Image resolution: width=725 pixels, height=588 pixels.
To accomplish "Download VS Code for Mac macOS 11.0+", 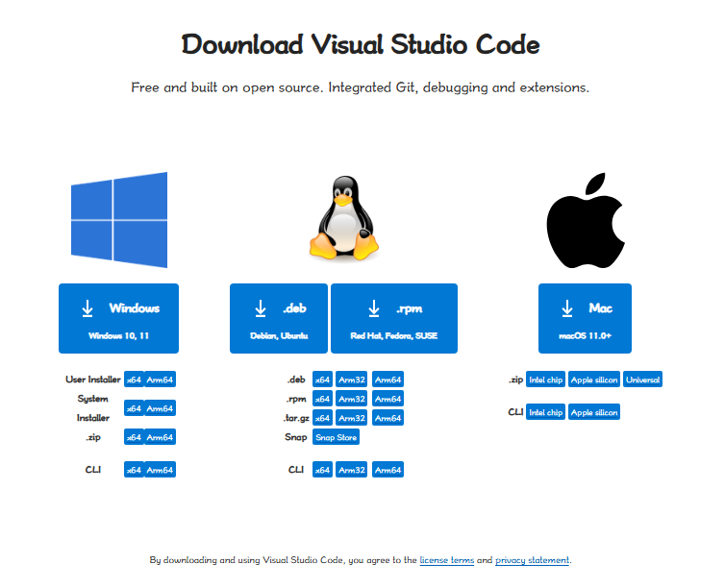I will click(585, 318).
